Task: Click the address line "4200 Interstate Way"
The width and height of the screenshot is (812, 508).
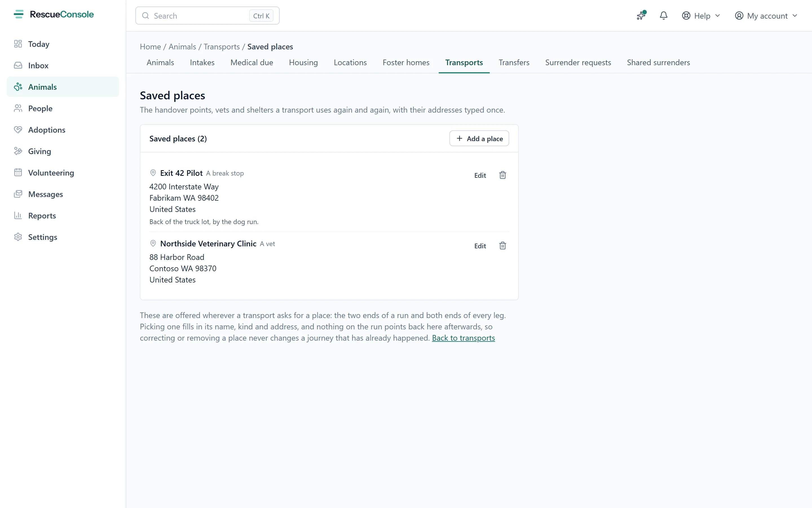Action: point(184,187)
